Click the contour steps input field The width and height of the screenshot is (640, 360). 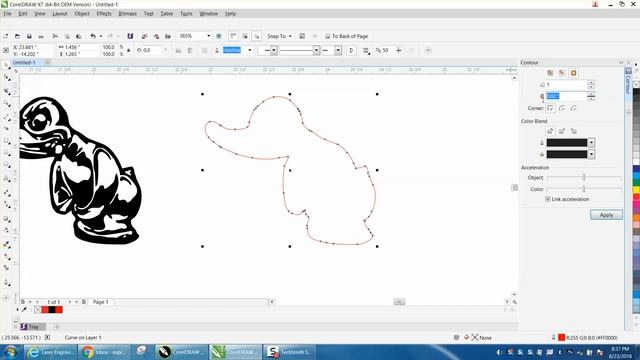pyautogui.click(x=566, y=84)
